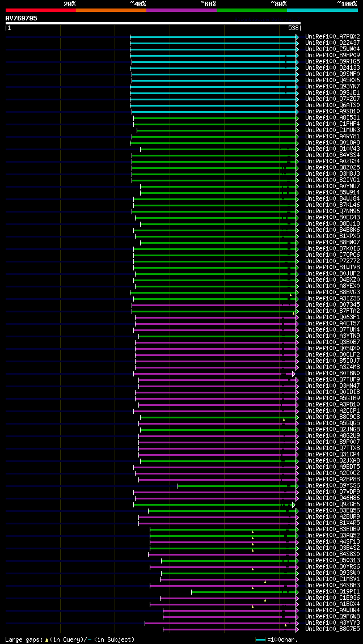Click UniRef100_A9WDR4 label
This screenshot has height=644, width=363.
(332, 611)
